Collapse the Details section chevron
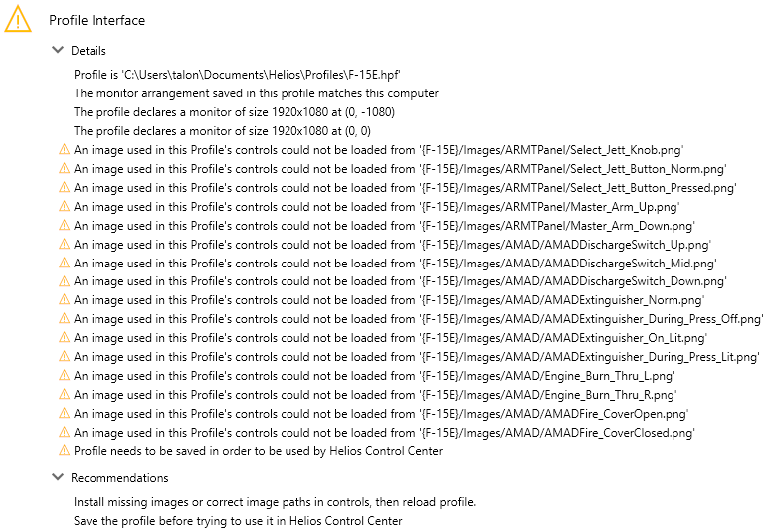 [x=58, y=50]
